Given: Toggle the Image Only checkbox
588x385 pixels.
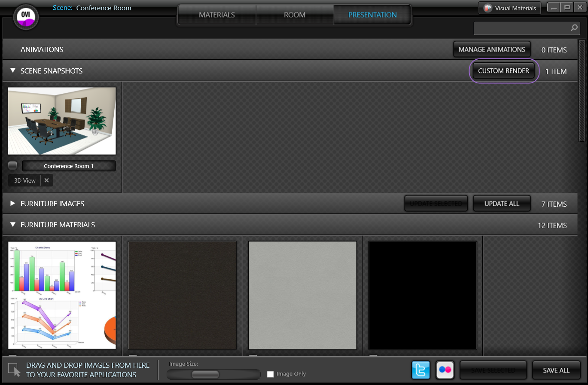Looking at the screenshot, I should coord(270,374).
